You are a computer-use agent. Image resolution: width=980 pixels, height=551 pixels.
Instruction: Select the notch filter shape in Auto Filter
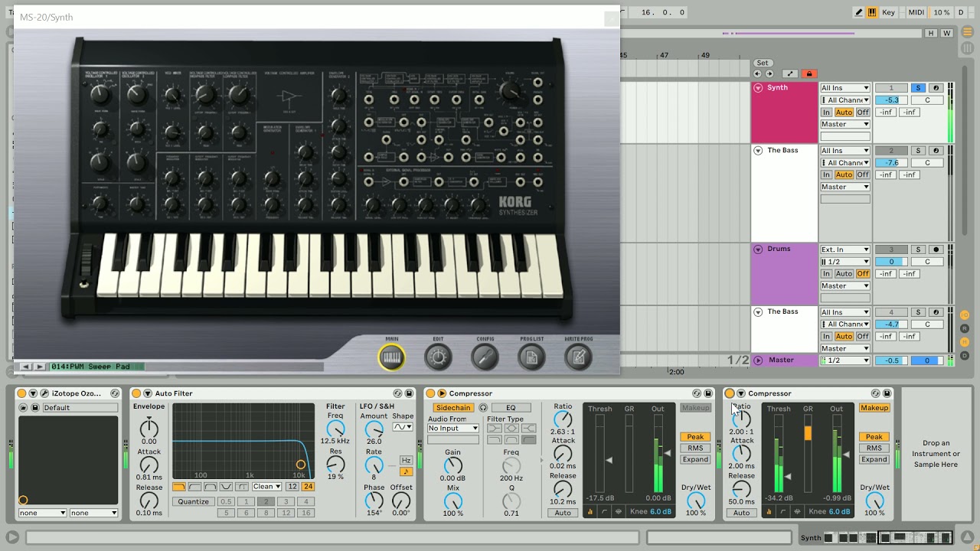tap(226, 487)
